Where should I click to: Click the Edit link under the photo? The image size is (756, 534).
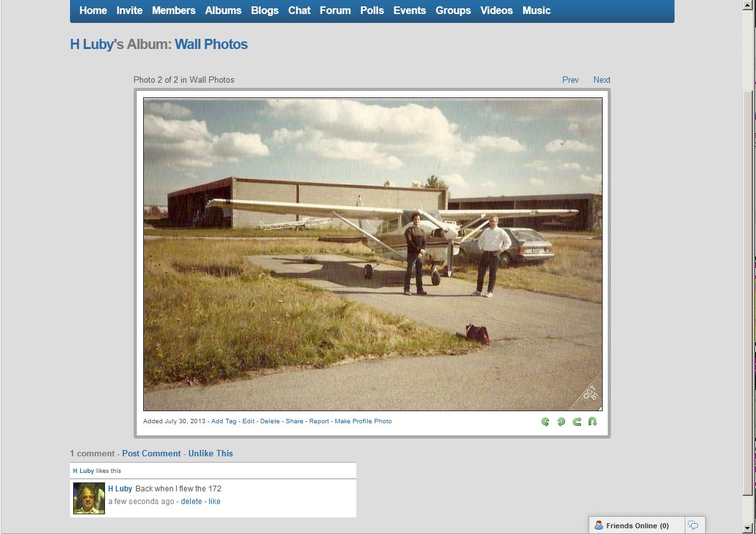248,421
